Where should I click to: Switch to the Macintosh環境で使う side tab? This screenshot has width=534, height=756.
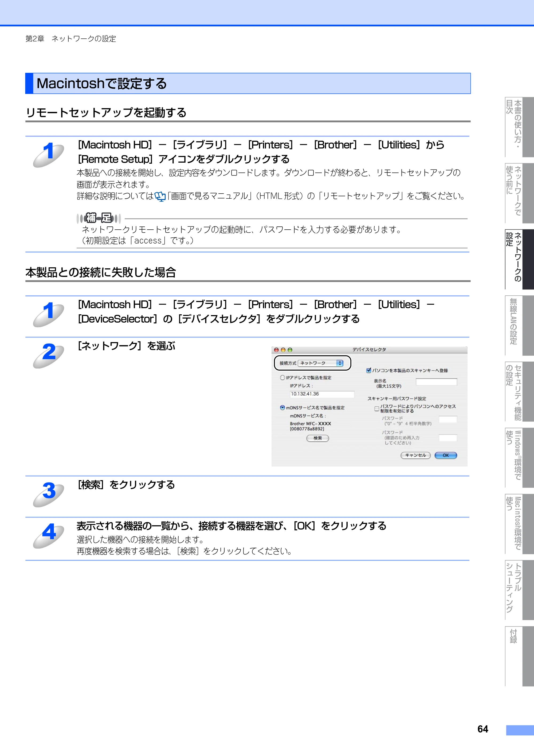click(519, 524)
